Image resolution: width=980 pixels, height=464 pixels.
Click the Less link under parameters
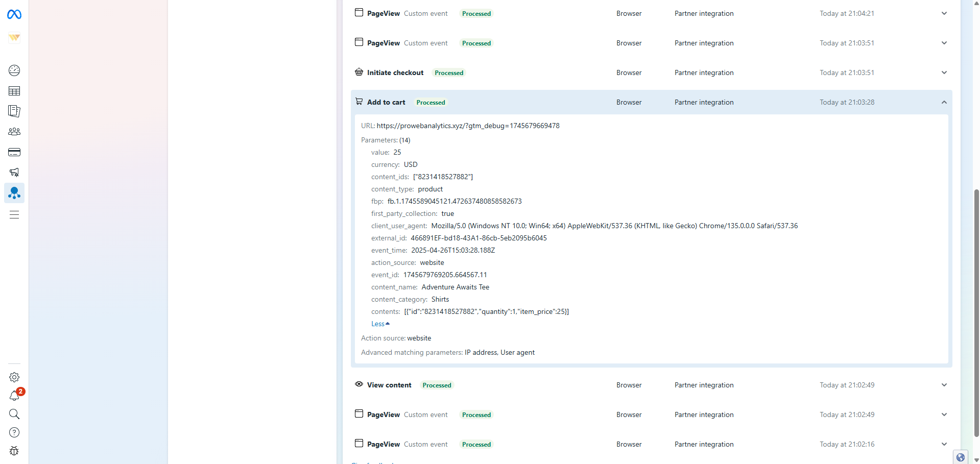pyautogui.click(x=380, y=324)
